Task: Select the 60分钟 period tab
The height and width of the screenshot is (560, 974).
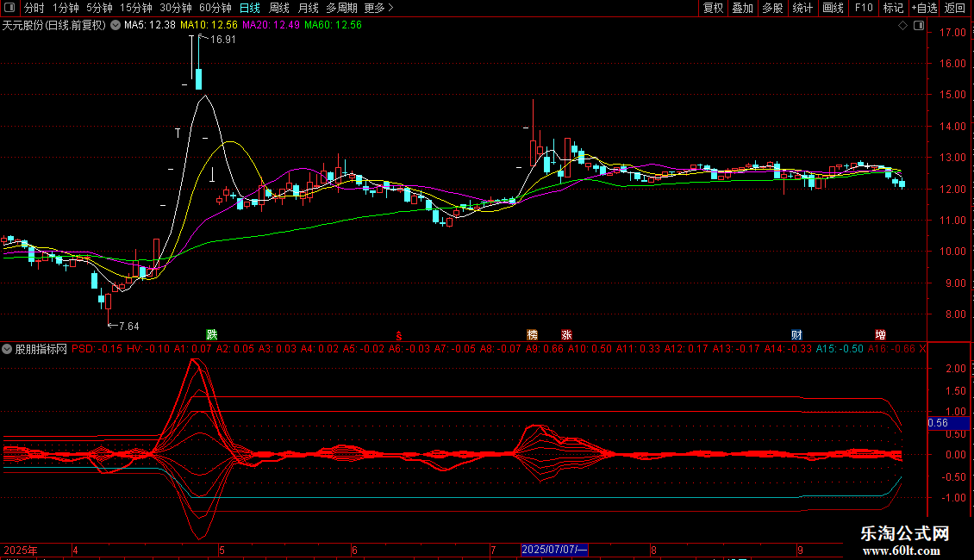Action: (x=215, y=9)
